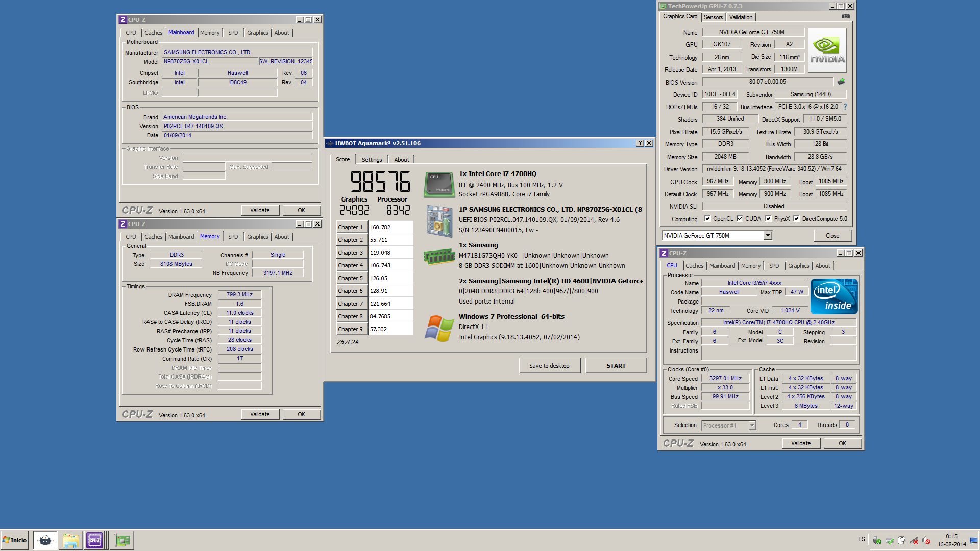
Task: Click the safely remove hardware tray icon
Action: (877, 540)
